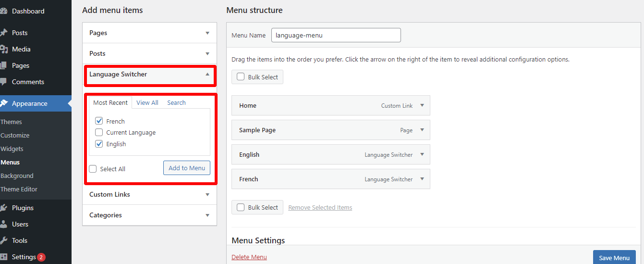Open Plugins in the sidebar
Viewport: 644px width, 264px height.
[x=23, y=208]
